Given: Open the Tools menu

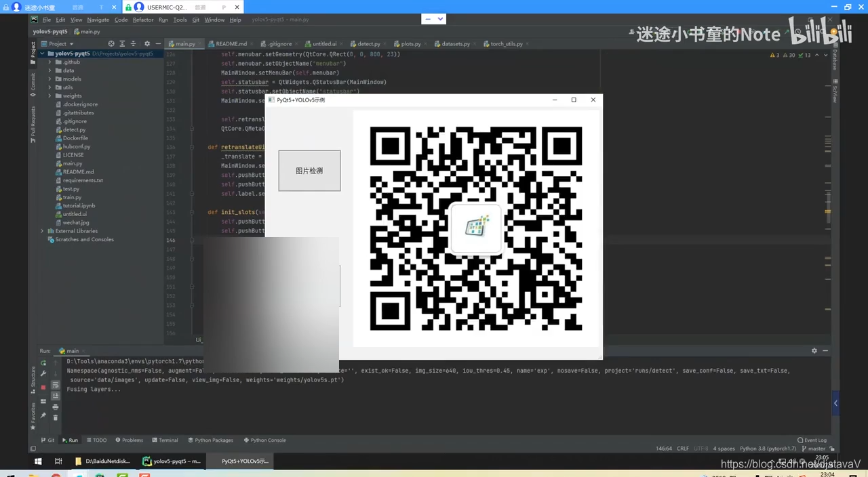Looking at the screenshot, I should click(180, 20).
